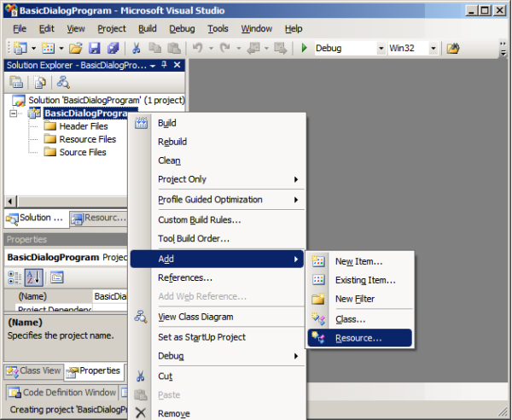This screenshot has width=512, height=420.
Task: Click the Undo arrow icon
Action: coord(198,48)
